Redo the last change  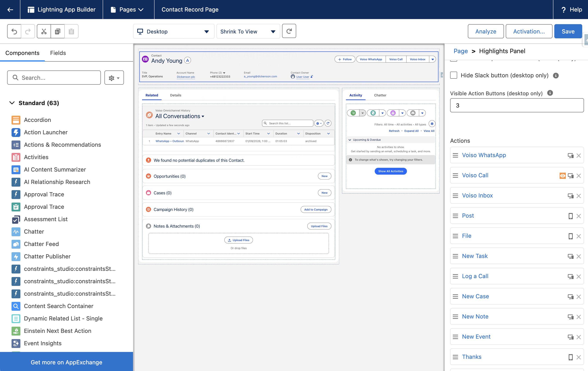pyautogui.click(x=28, y=31)
